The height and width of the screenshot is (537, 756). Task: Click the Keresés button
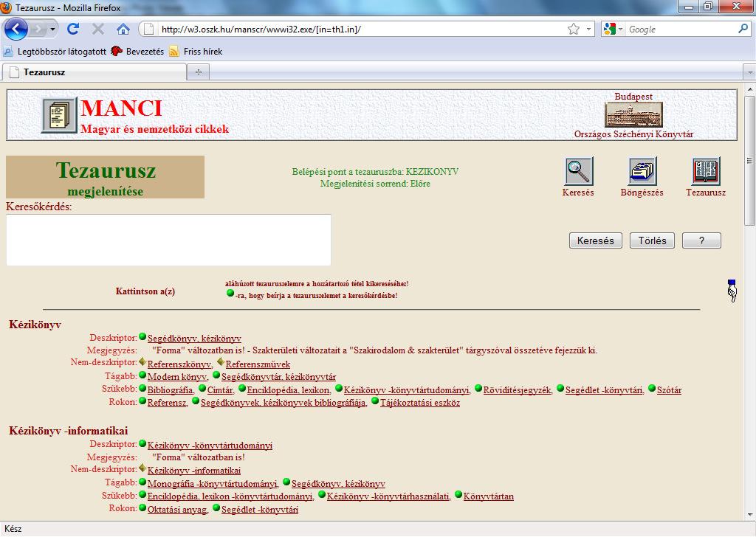[x=596, y=240]
